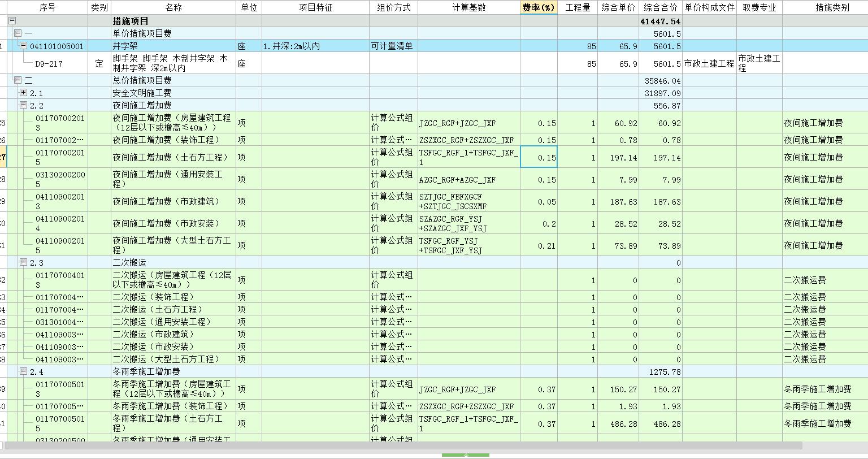
Task: Select the 73.89 total price cell
Action: (661, 245)
